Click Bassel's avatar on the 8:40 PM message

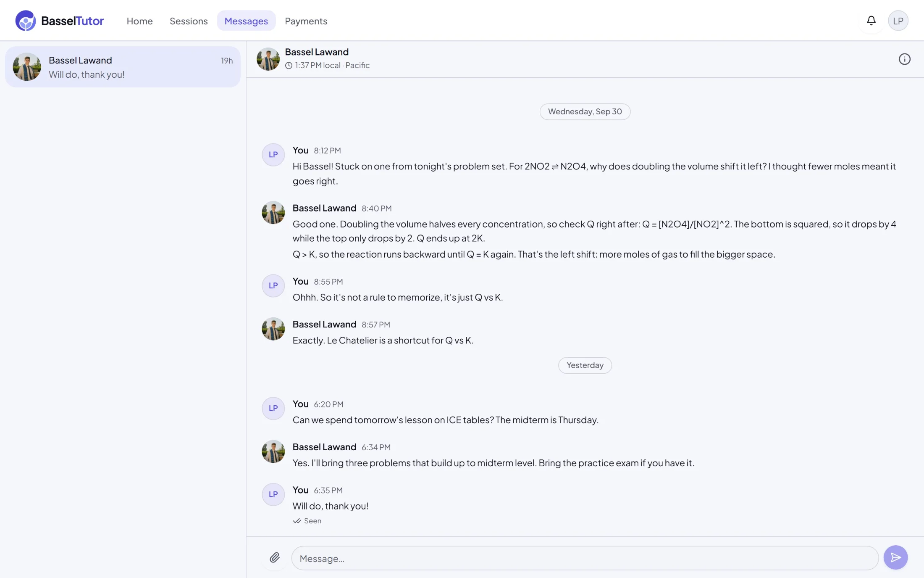tap(273, 213)
